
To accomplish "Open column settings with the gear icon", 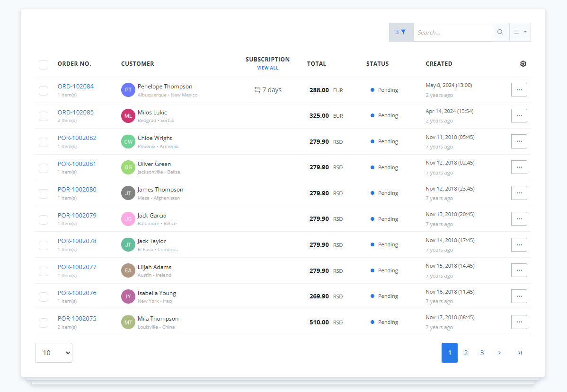I will point(523,63).
